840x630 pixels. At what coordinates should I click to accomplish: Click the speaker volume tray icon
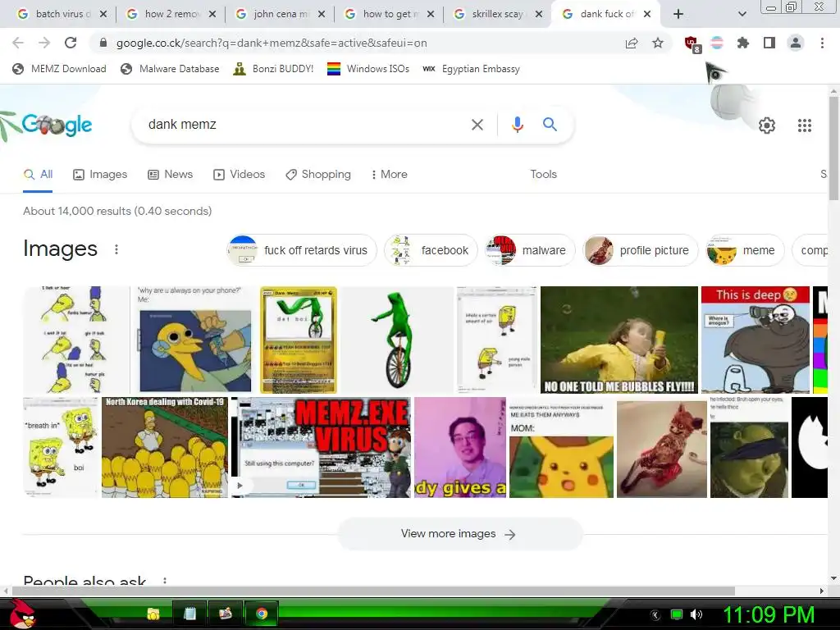click(x=696, y=614)
